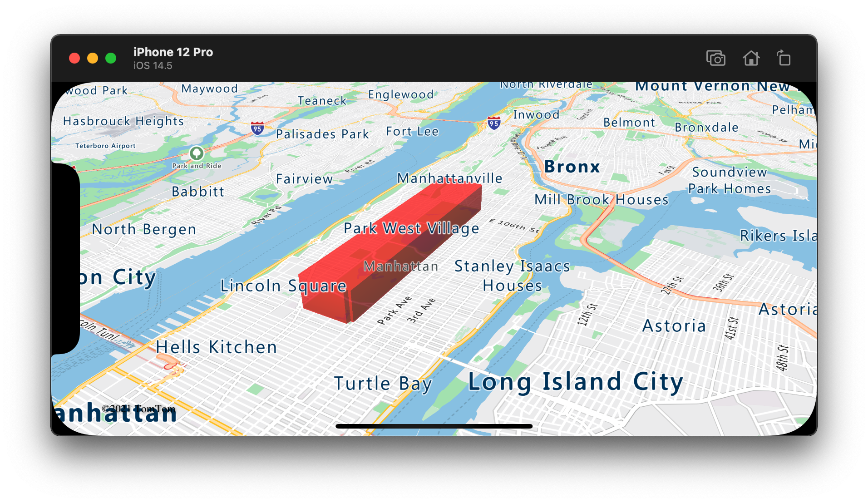Rotate the simulator device icon
Image resolution: width=868 pixels, height=503 pixels.
[784, 58]
